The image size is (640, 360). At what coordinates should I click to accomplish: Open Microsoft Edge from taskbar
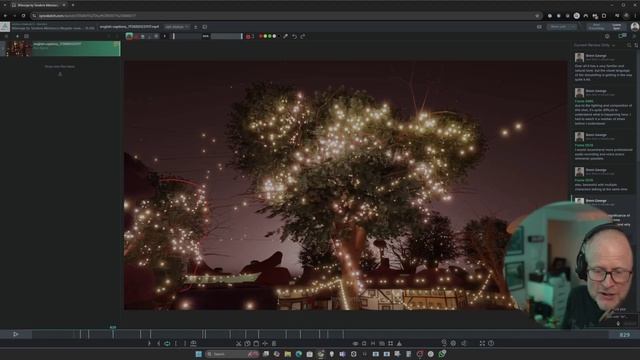(x=299, y=354)
